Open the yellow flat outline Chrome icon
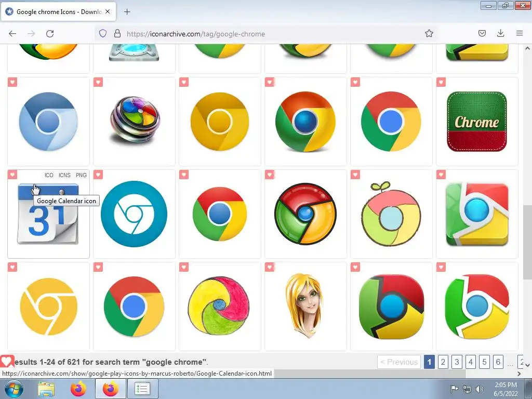The image size is (532, 399). [x=48, y=307]
